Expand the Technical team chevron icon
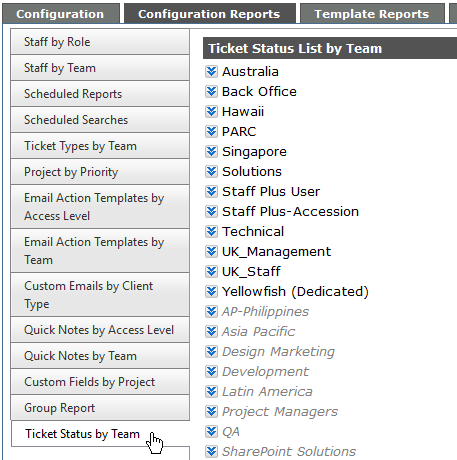Screen dimensions: 457x460 click(211, 231)
